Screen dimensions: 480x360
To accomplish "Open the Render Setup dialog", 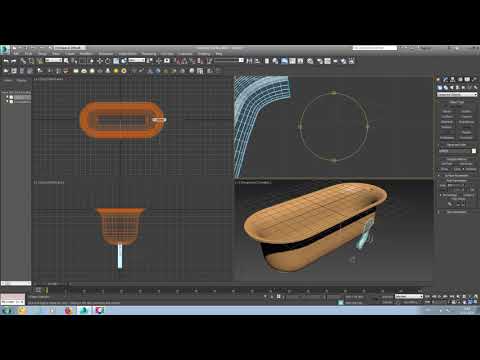I will (x=320, y=61).
